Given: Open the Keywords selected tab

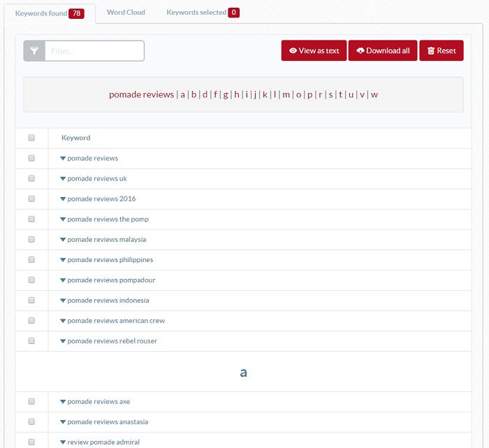Looking at the screenshot, I should (196, 13).
